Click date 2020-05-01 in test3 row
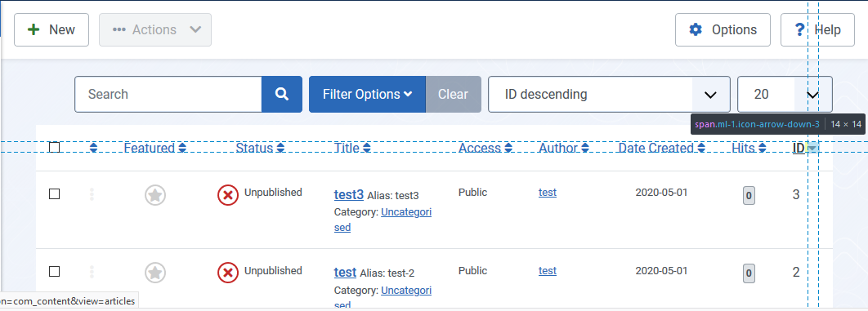 661,193
